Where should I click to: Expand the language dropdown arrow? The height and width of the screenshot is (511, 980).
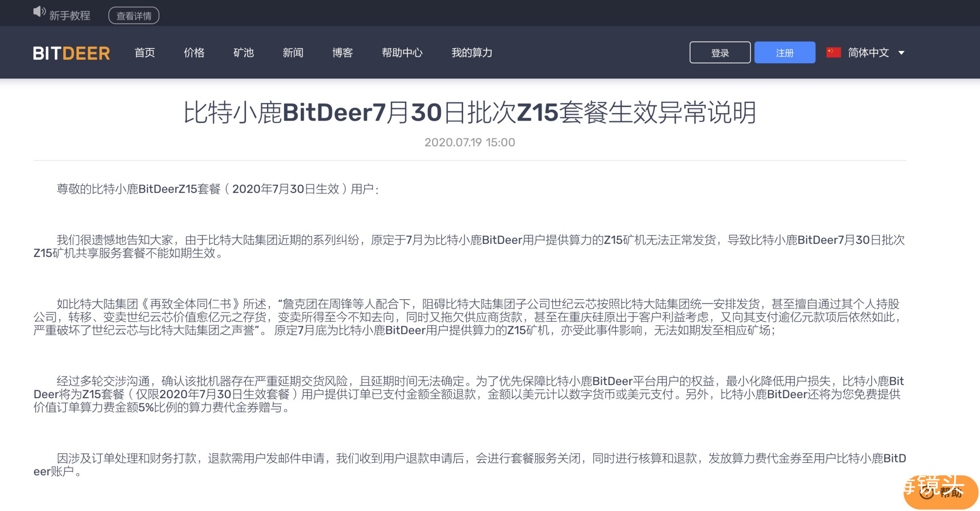901,53
